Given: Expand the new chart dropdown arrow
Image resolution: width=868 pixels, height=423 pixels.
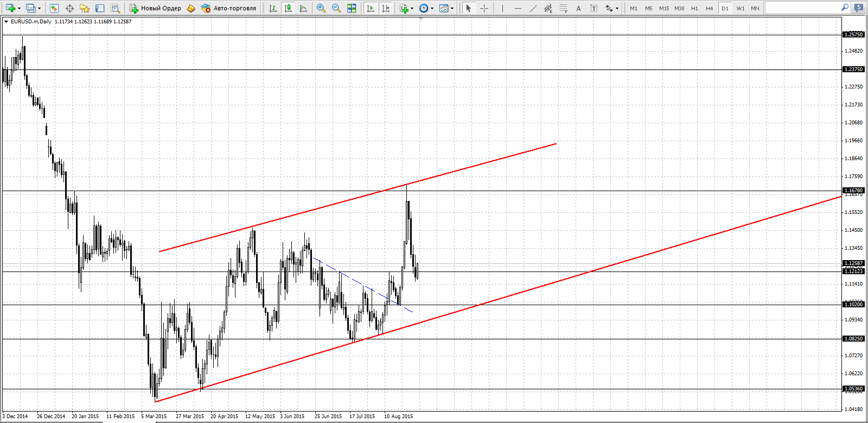Looking at the screenshot, I should pos(19,8).
